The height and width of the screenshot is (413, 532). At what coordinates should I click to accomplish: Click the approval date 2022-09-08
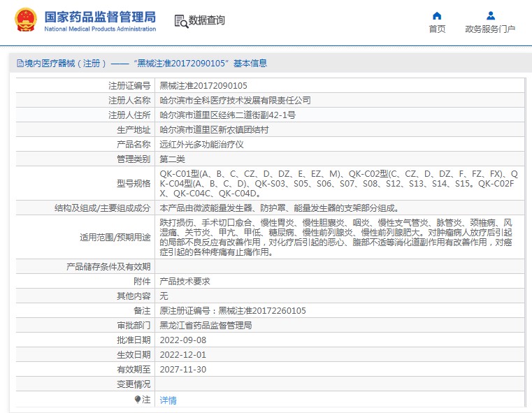point(183,340)
